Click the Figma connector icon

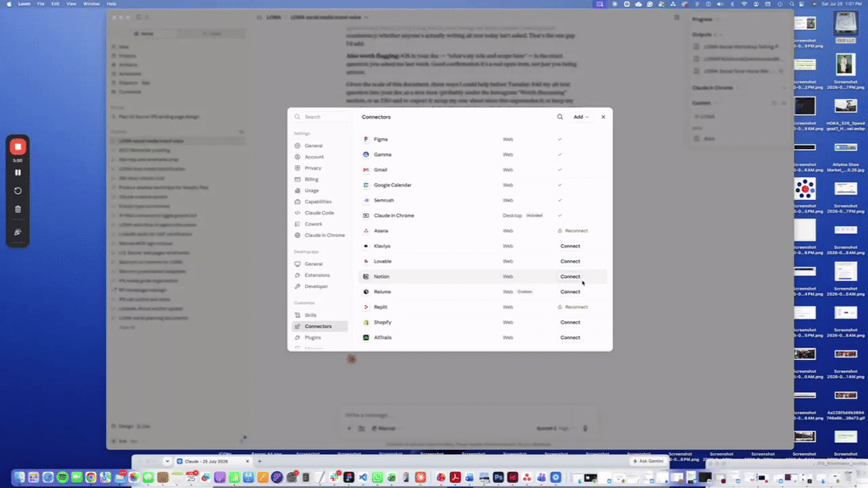coord(366,140)
